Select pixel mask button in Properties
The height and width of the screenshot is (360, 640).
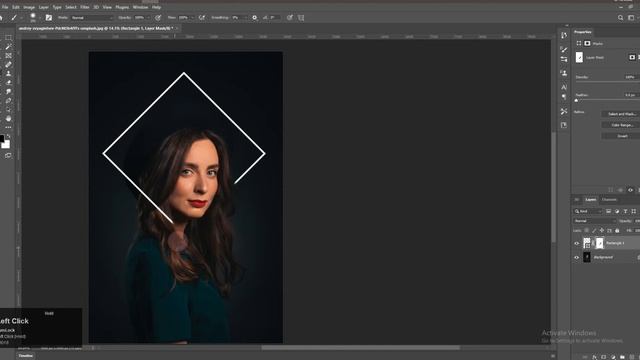[632, 57]
